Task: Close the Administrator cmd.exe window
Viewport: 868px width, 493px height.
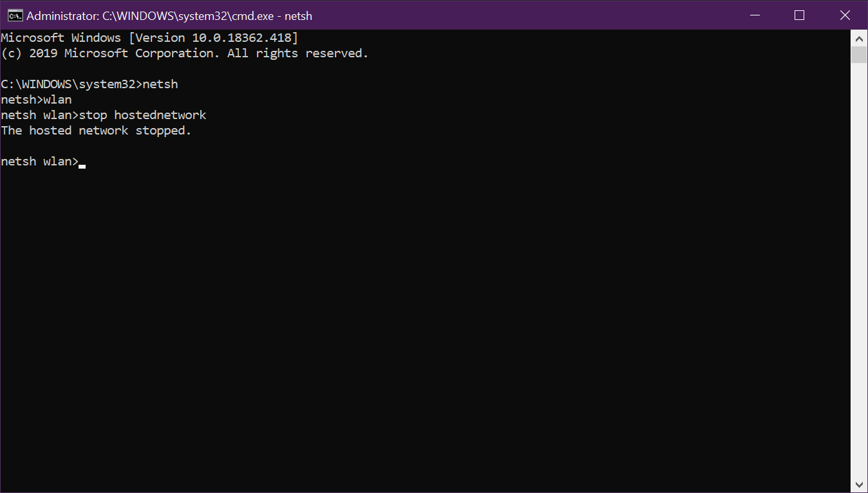Action: 845,15
